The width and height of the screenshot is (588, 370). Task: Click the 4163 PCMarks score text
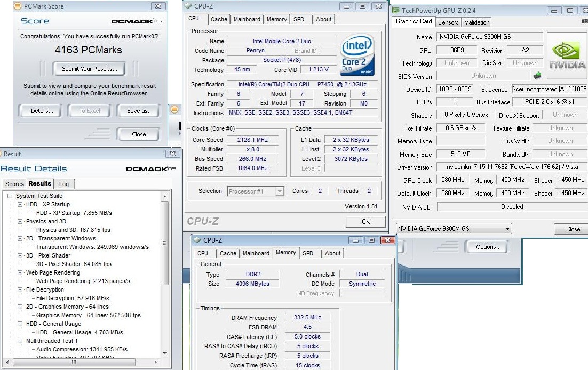89,50
